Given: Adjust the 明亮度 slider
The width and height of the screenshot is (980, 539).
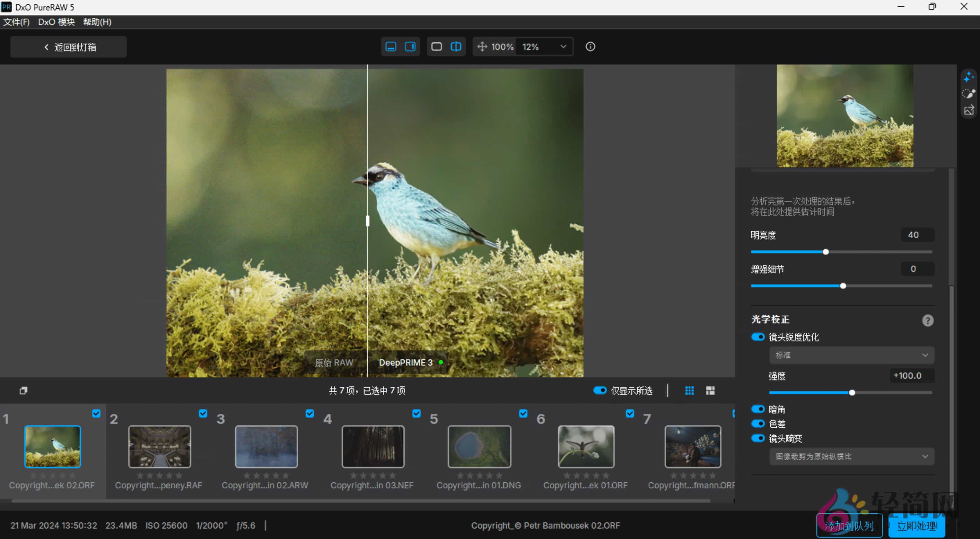Looking at the screenshot, I should point(825,251).
